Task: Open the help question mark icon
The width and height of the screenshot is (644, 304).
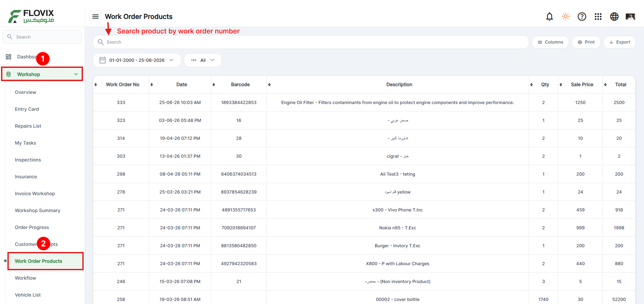Action: pos(582,17)
